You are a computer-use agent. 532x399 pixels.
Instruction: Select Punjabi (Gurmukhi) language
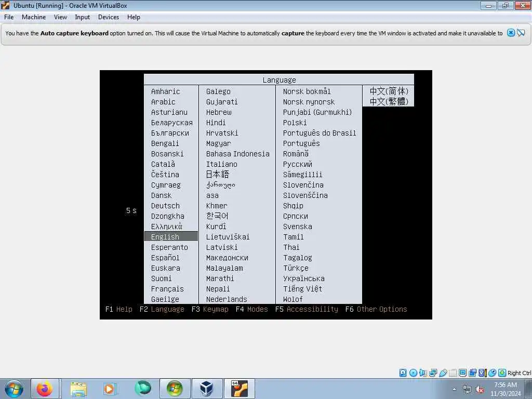pyautogui.click(x=317, y=112)
